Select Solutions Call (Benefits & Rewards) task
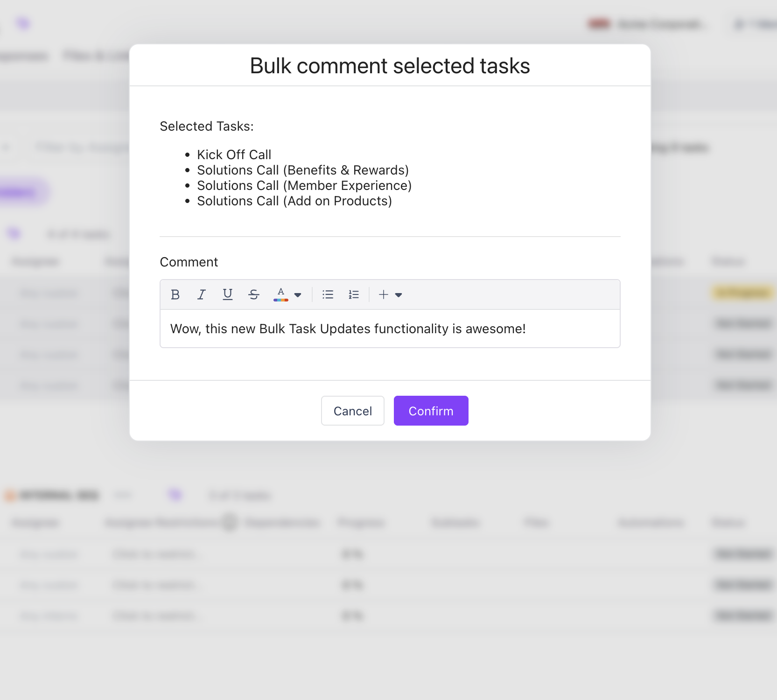Screen dimensions: 777x700 (x=303, y=170)
